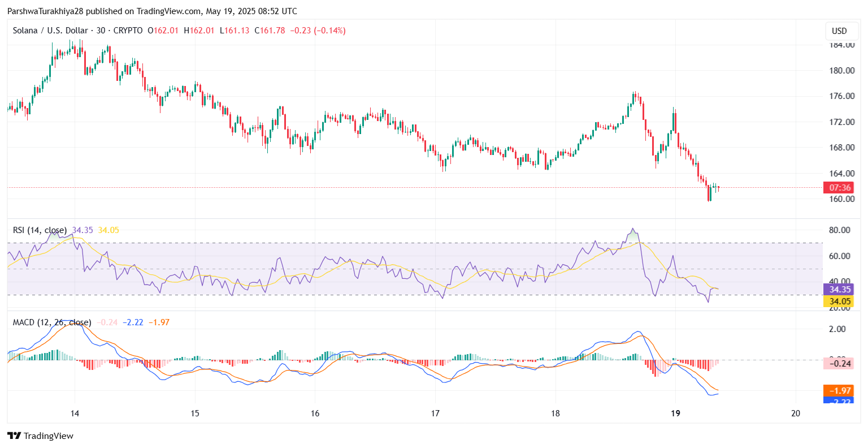Click the blue -2.22 MACD line tag
This screenshot has width=868, height=448.
tap(838, 401)
